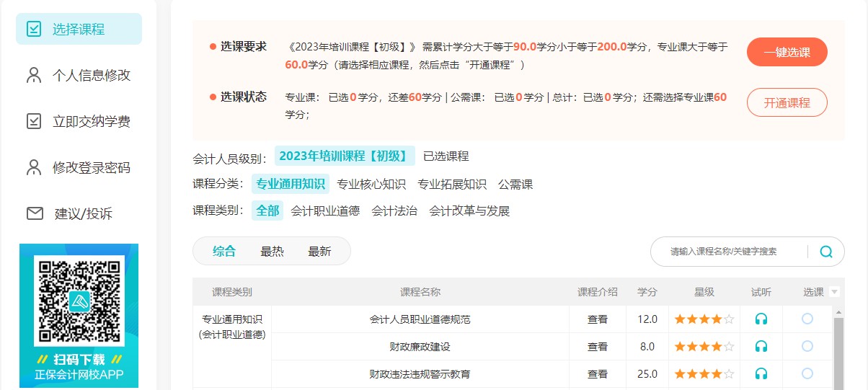This screenshot has width=868, height=390.
Task: Click the 学分 column header
Action: 647,292
